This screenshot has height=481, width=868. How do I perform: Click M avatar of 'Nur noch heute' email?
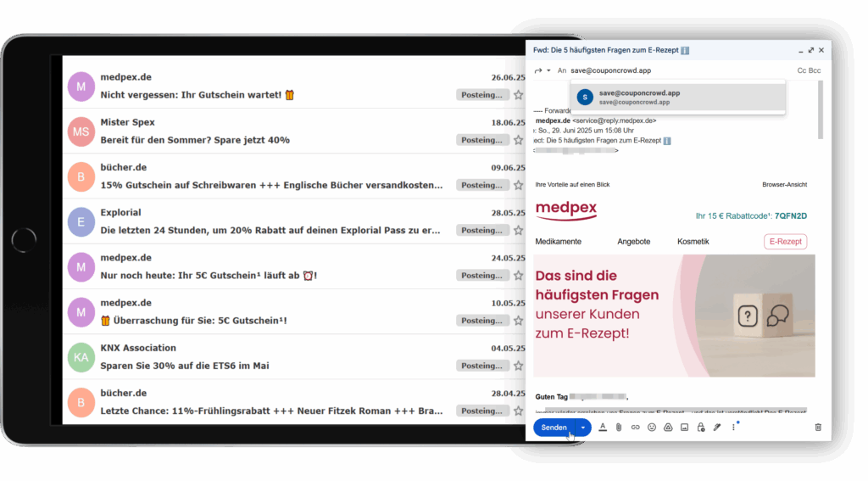81,267
